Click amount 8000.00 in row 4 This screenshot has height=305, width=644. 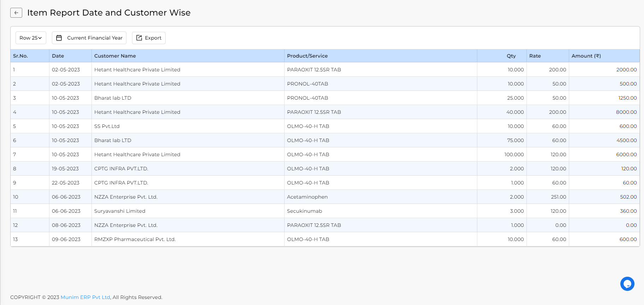626,112
